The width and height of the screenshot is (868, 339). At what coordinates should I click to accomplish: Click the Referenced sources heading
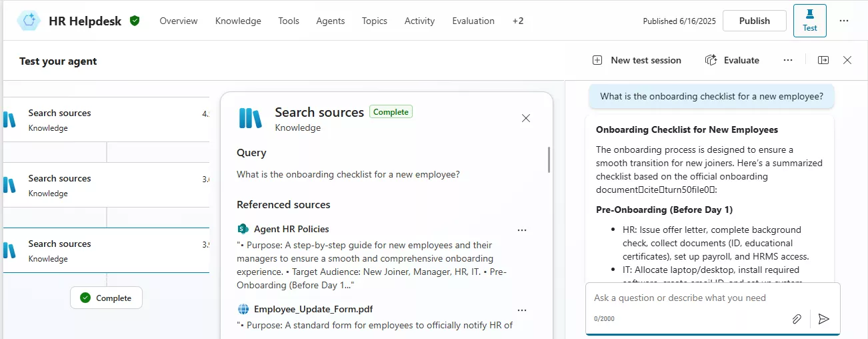tap(283, 204)
